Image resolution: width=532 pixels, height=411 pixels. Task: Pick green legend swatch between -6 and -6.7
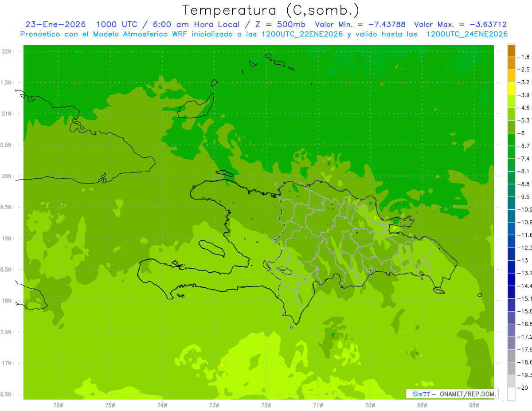[x=511, y=140]
